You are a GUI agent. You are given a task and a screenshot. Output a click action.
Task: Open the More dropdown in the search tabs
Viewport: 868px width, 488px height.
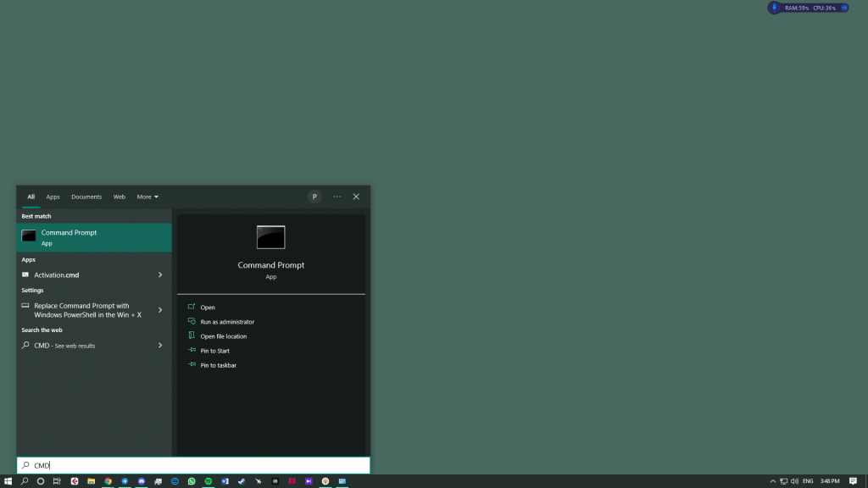(x=147, y=196)
